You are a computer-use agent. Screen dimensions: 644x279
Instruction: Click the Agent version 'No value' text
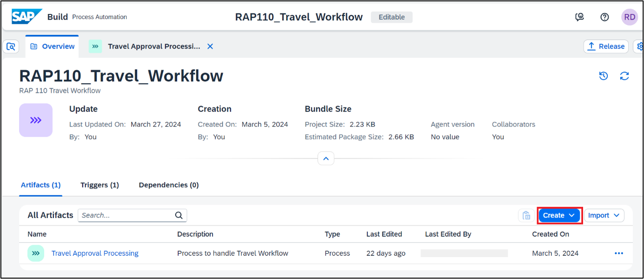(445, 137)
